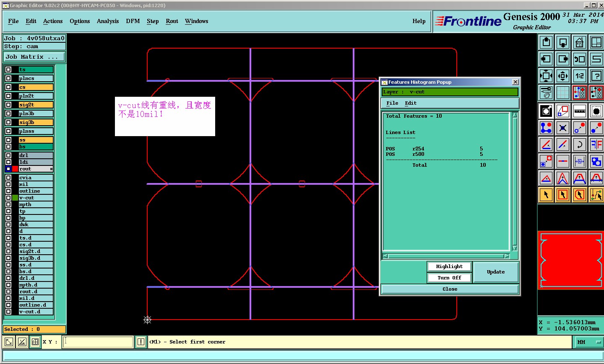
Task: Click the zoom in expand icon
Action: [546, 76]
